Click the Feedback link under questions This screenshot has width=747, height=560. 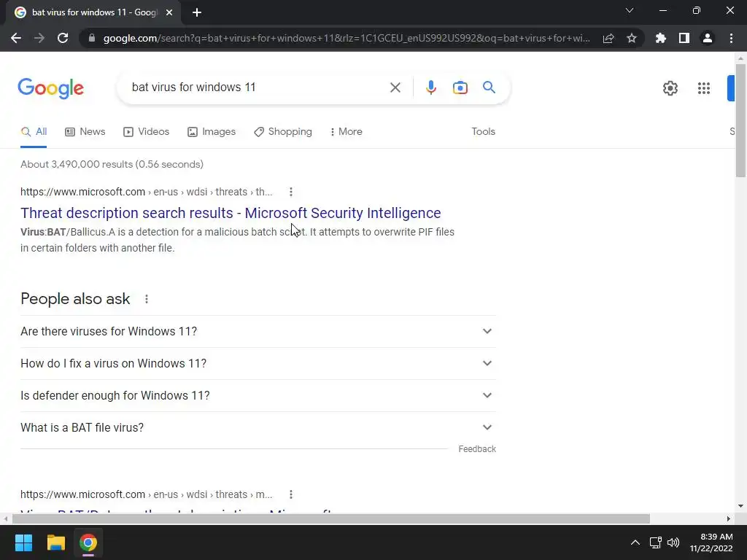tap(477, 449)
